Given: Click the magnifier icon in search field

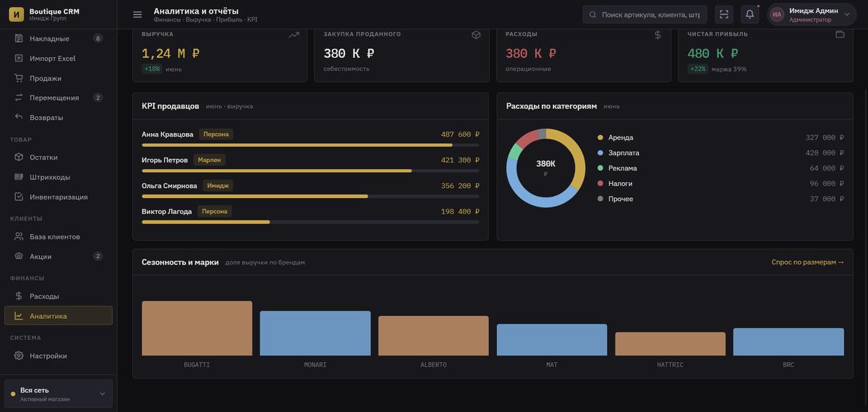Looking at the screenshot, I should (593, 14).
